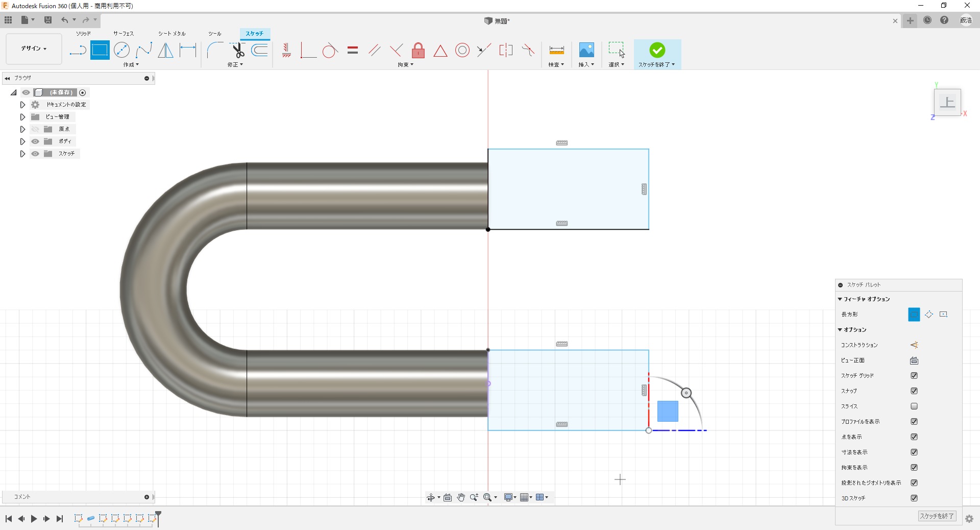Switch to the サーフェス tab
The width and height of the screenshot is (980, 530).
[124, 34]
